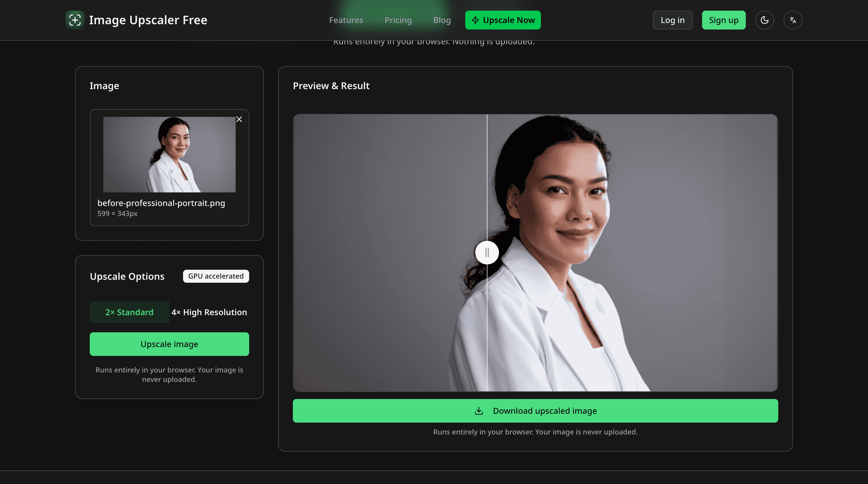Screen dimensions: 868x484
Task: Click the uploaded portrait thumbnail
Action: [169, 155]
